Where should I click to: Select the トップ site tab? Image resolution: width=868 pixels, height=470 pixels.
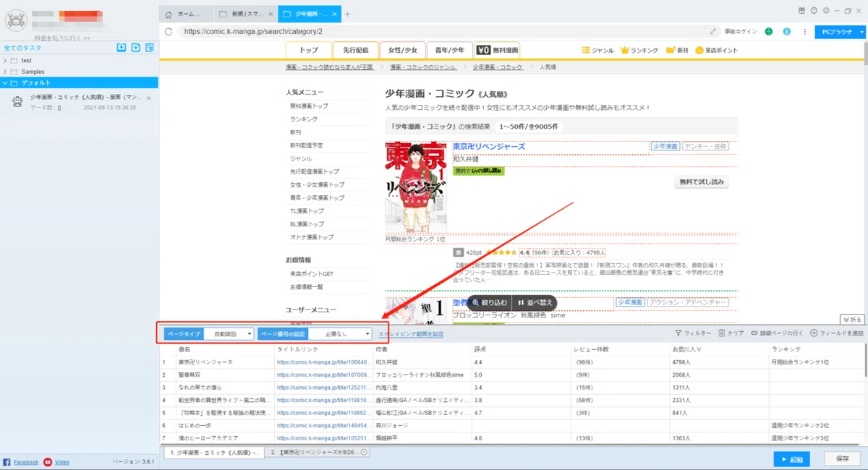[x=309, y=50]
